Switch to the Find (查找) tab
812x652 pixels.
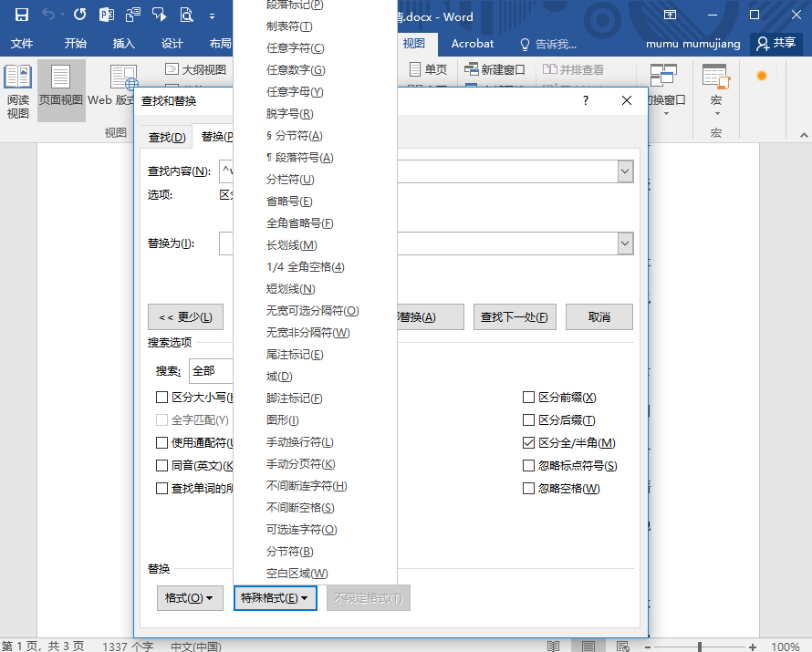[167, 137]
